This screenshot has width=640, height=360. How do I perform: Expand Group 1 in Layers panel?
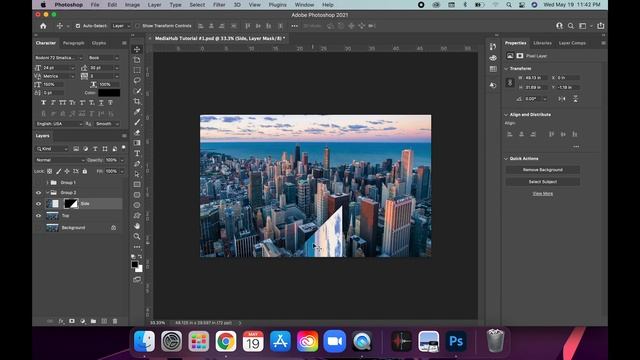[x=47, y=182]
